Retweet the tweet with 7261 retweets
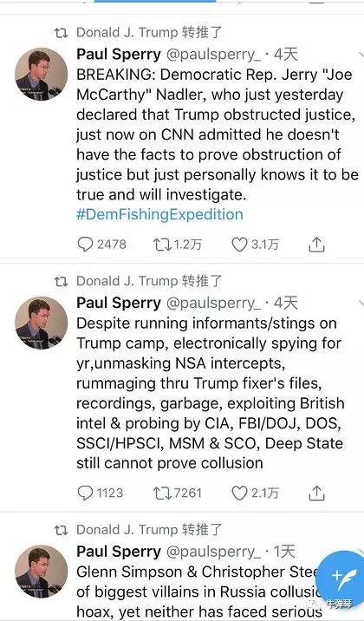364x621 pixels. (x=178, y=493)
